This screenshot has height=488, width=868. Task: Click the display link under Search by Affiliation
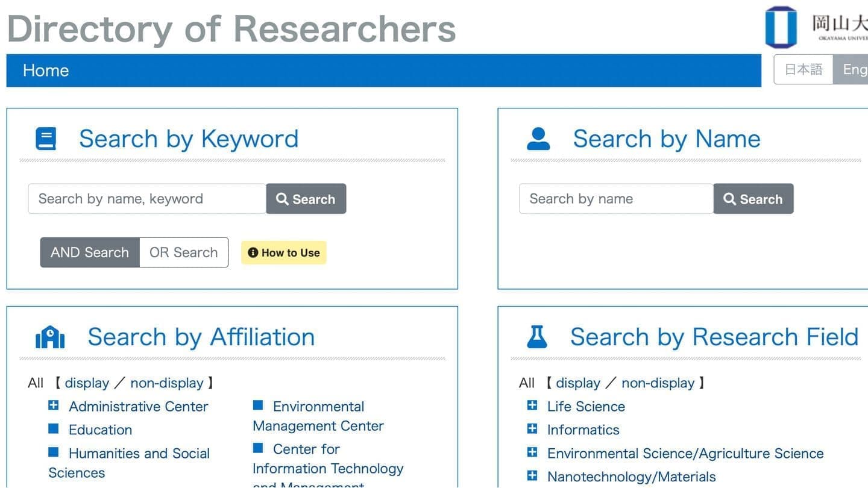87,383
